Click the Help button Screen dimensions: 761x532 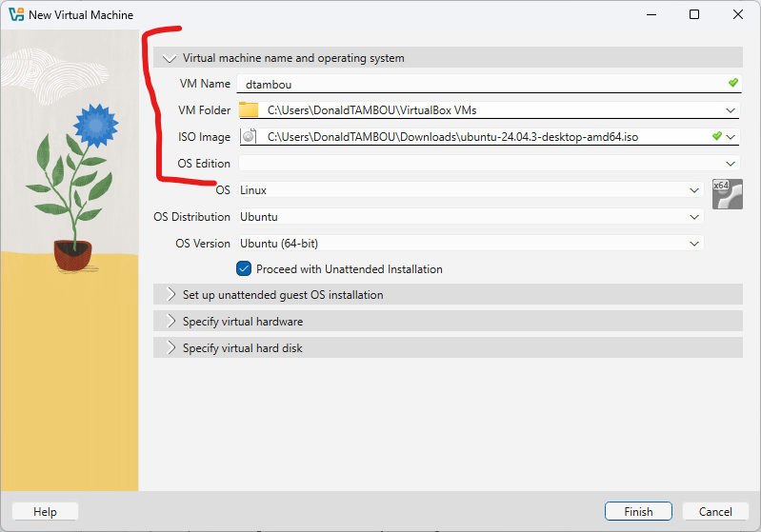click(45, 512)
